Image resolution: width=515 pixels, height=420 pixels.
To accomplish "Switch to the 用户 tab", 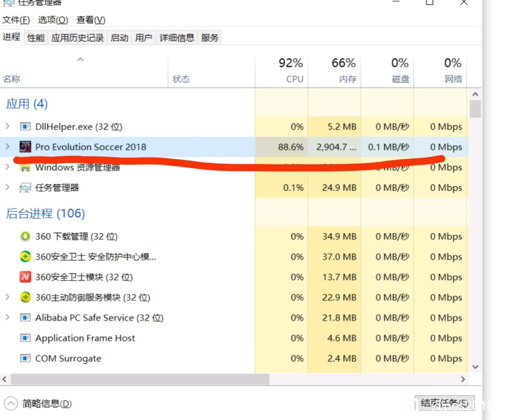I will [143, 38].
